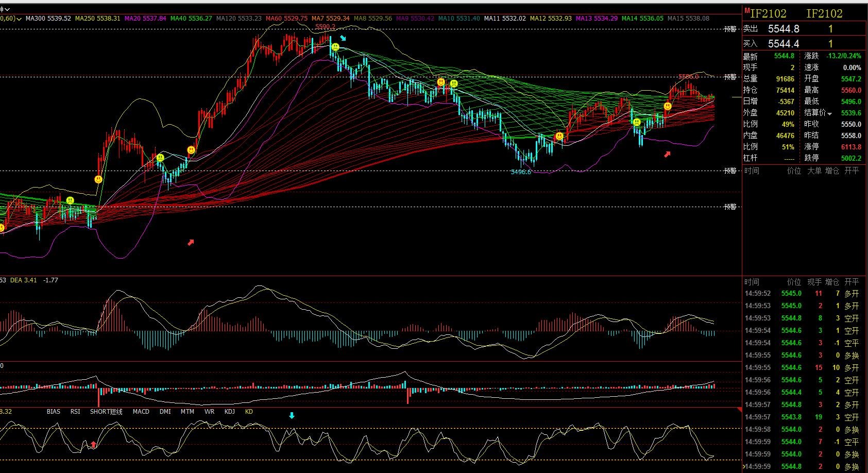
Task: Click the cyan down arrow in the KD pane
Action: click(292, 415)
